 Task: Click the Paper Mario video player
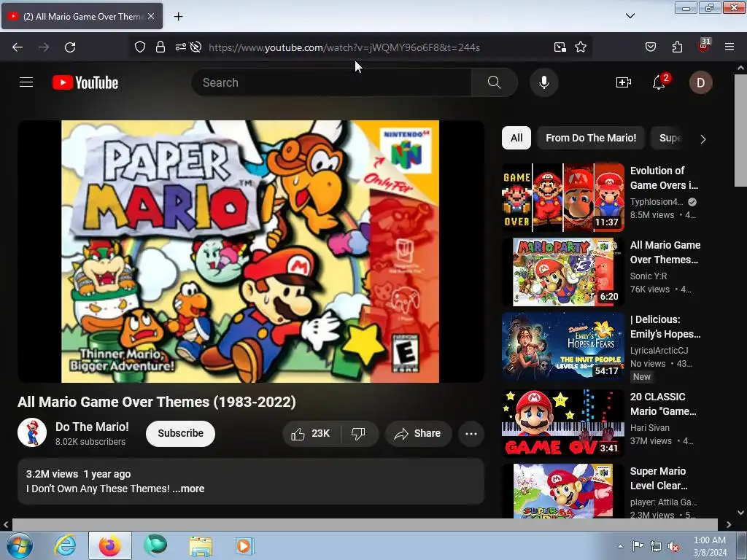click(251, 252)
